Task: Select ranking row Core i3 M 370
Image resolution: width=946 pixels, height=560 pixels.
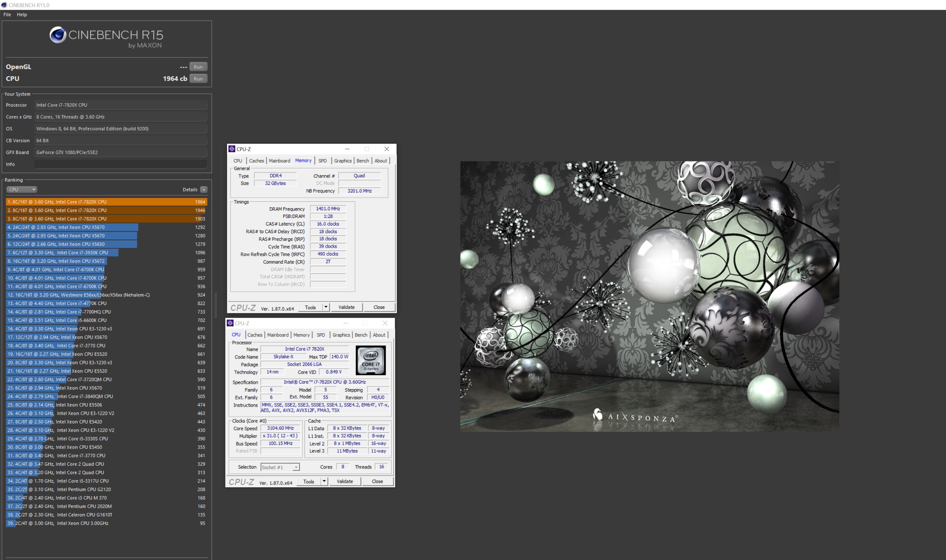Action: 107,498
